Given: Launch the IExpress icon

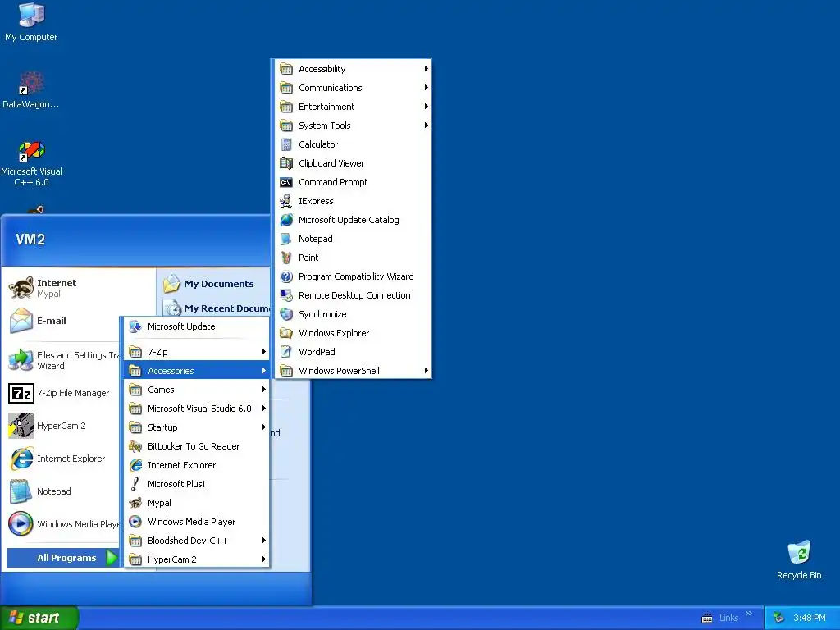Looking at the screenshot, I should click(x=286, y=201).
